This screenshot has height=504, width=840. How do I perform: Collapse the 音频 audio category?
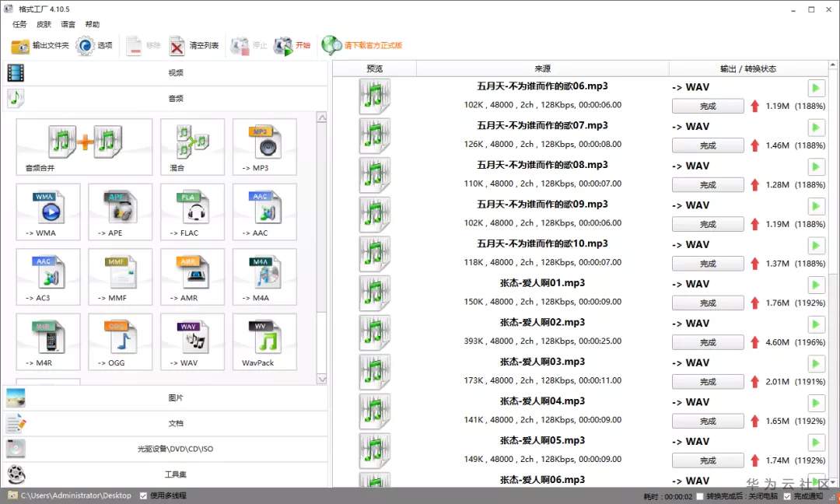pos(166,99)
